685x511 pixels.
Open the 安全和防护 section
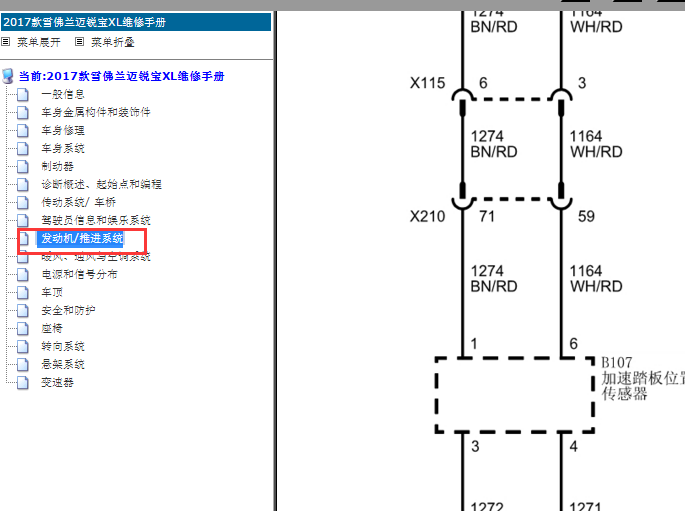pyautogui.click(x=69, y=311)
